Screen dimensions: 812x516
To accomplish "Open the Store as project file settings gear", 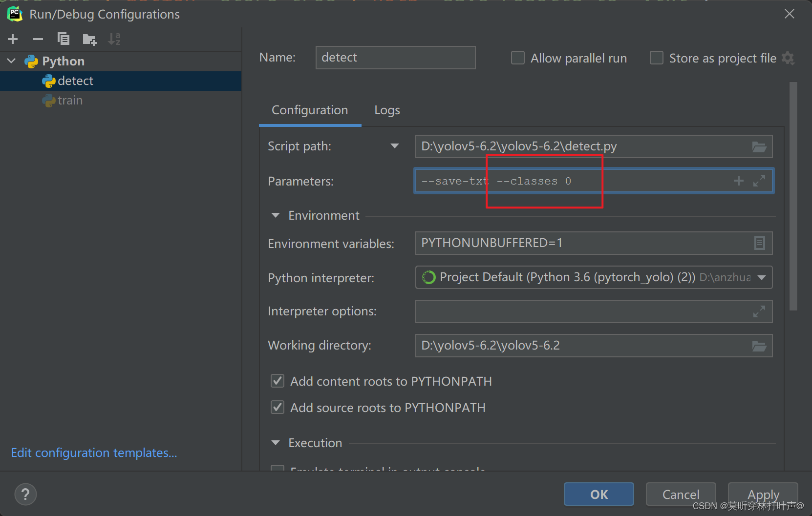I will 788,58.
